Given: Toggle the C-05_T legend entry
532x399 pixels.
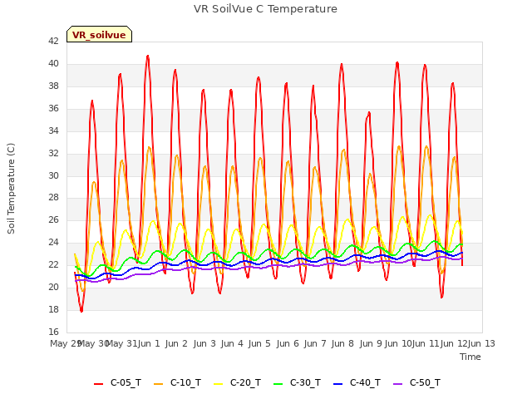Looking at the screenshot, I should (x=117, y=383).
